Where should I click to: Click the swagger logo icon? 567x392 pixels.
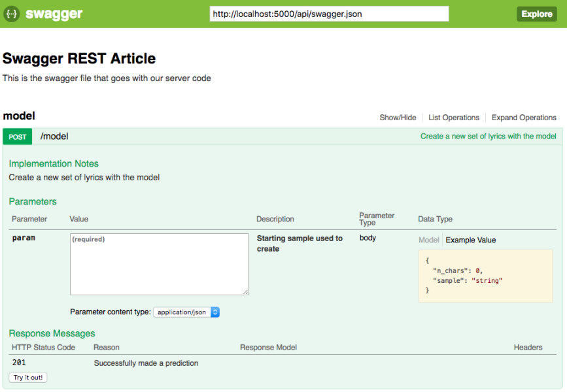click(12, 14)
